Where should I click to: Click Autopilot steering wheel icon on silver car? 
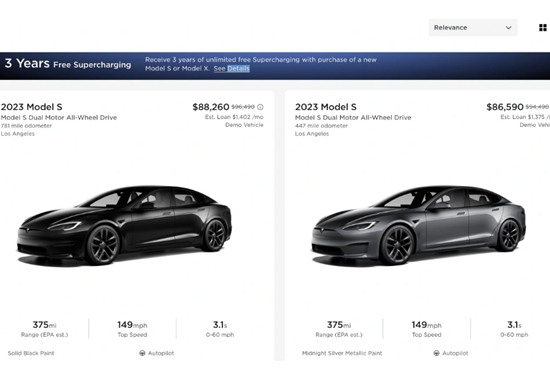[x=436, y=353]
